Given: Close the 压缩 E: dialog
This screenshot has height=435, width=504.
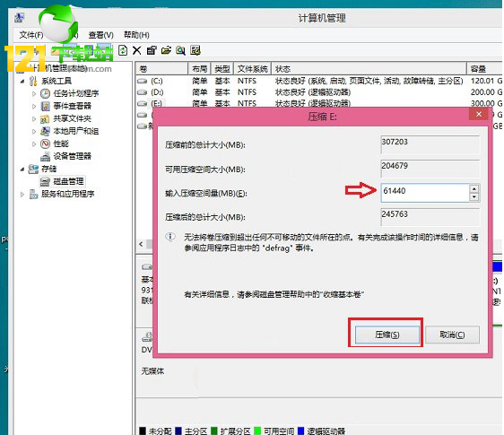Looking at the screenshot, I should pyautogui.click(x=479, y=114).
